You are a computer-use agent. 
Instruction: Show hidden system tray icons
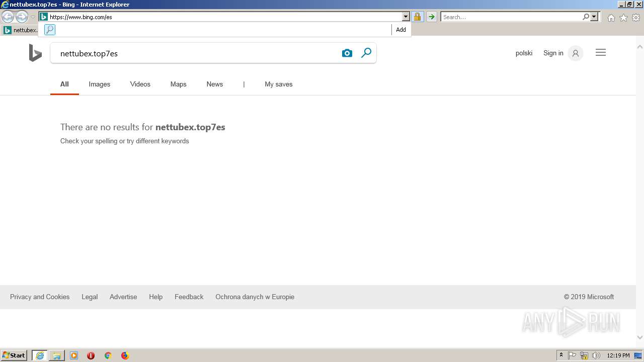[561, 355]
